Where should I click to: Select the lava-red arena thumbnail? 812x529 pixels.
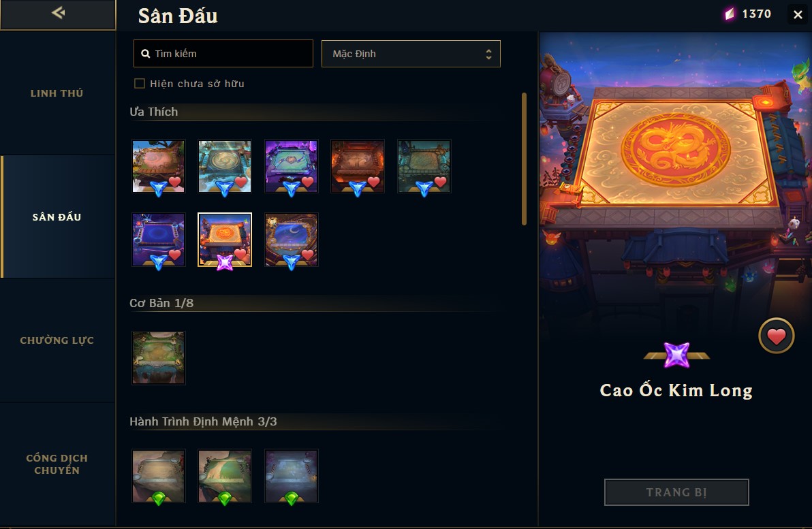pyautogui.click(x=358, y=166)
